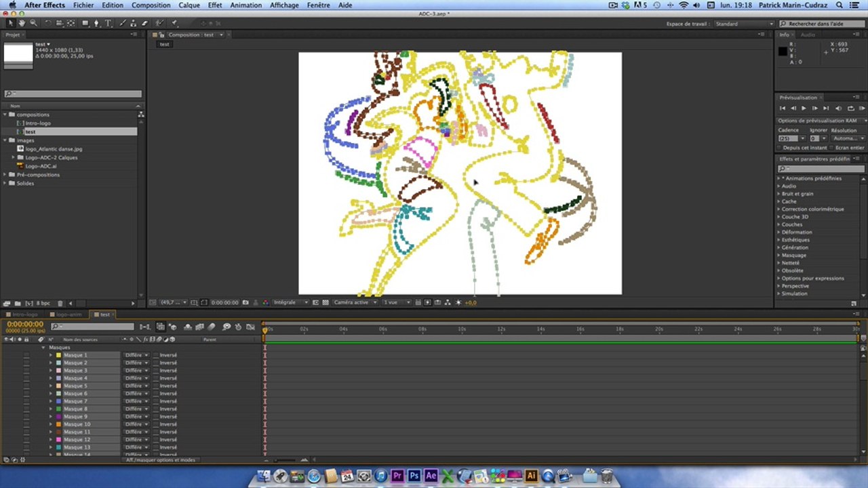Select the Text tool
The image size is (868, 488).
coord(108,23)
